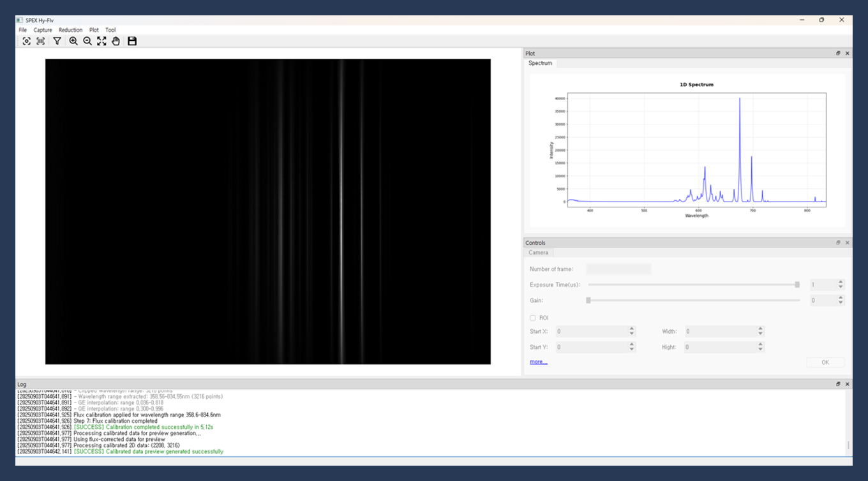Viewport: 868px width, 481px height.
Task: Click the "more..." link
Action: [x=538, y=362]
